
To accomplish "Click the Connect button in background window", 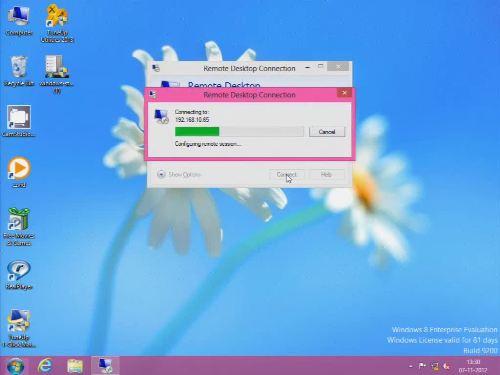I will (286, 175).
